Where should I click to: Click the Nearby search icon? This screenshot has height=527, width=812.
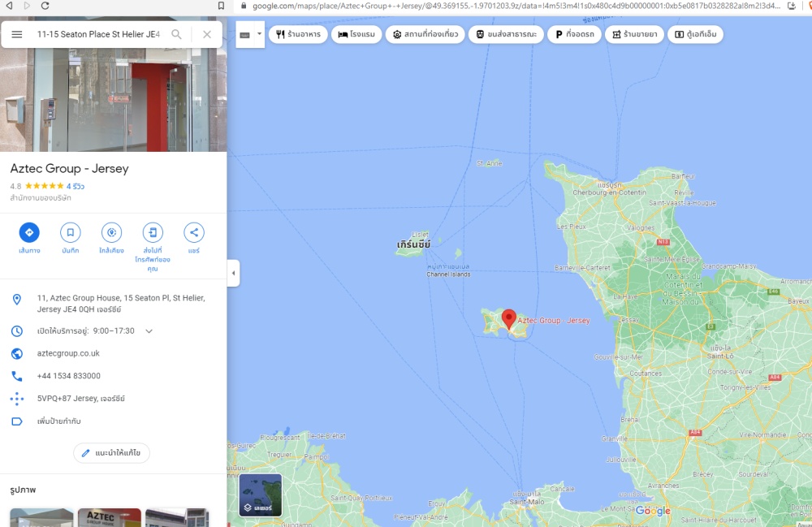click(x=111, y=233)
